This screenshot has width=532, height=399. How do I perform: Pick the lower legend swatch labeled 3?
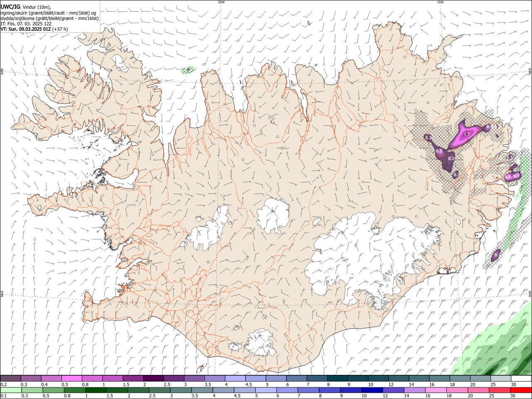181,390
